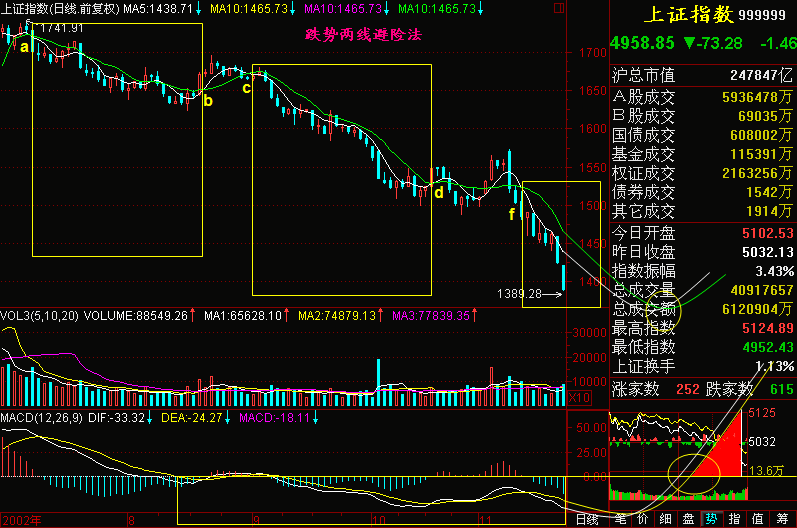
Task: Click the 上证指数(日线,前复权) chart title
Action: [x=60, y=9]
